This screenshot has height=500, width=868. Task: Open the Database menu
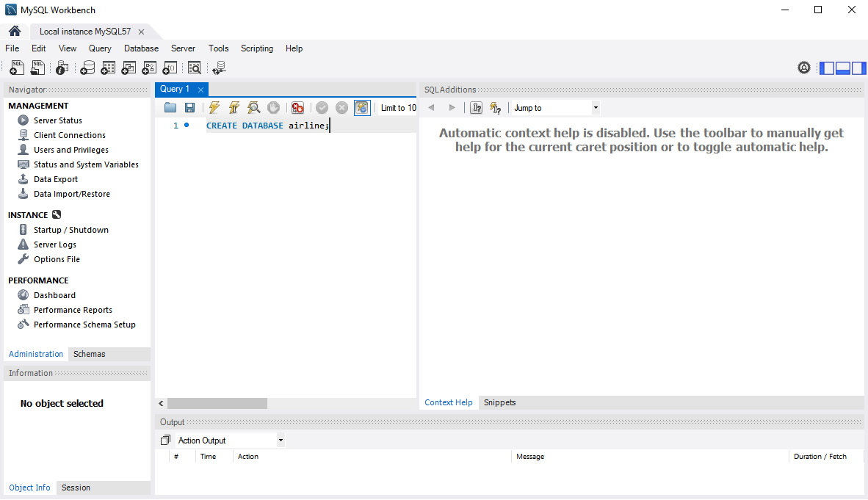(141, 48)
